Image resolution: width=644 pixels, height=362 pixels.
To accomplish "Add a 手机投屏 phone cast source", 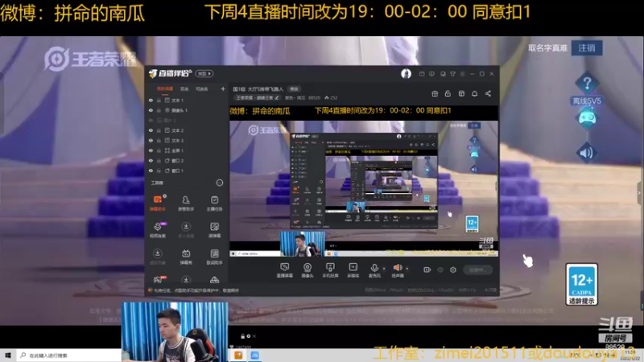I will (330, 270).
